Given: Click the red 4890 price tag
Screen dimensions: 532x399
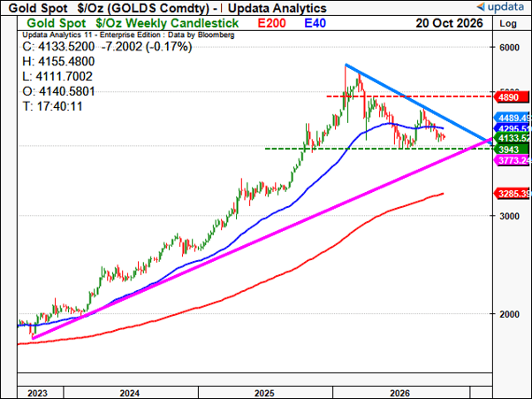Looking at the screenshot, I should [x=512, y=97].
